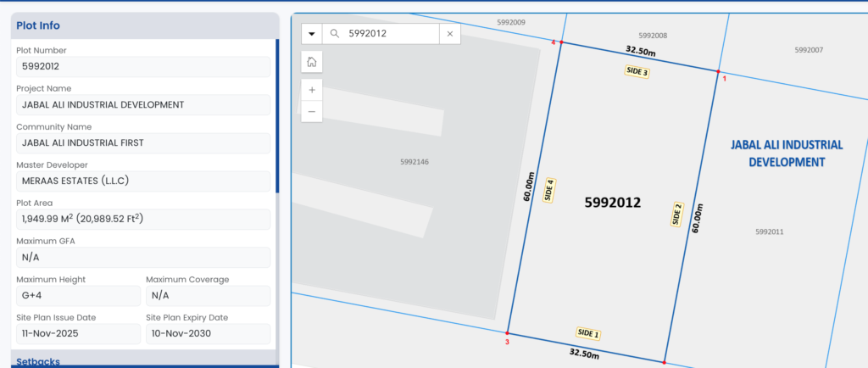Click the Plot Number field
The width and height of the screenshot is (868, 368).
[142, 66]
